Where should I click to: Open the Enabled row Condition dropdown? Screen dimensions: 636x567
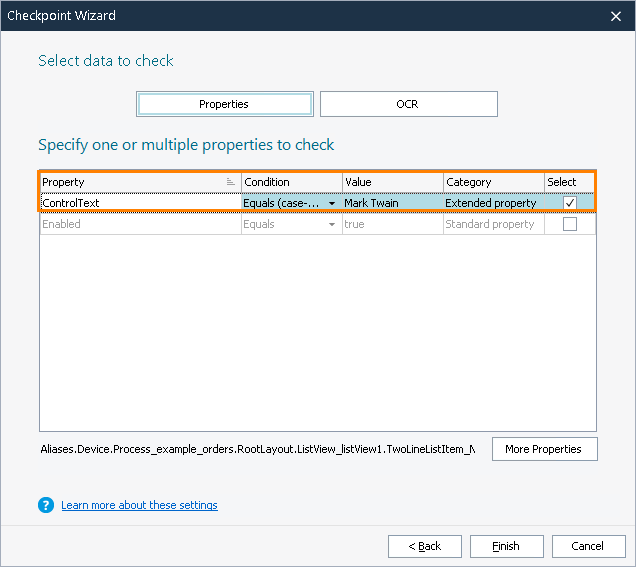tap(332, 225)
